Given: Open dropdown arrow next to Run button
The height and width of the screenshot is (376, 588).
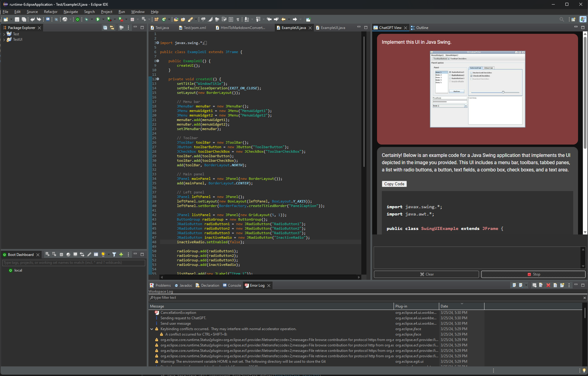Looking at the screenshot, I should [x=103, y=19].
